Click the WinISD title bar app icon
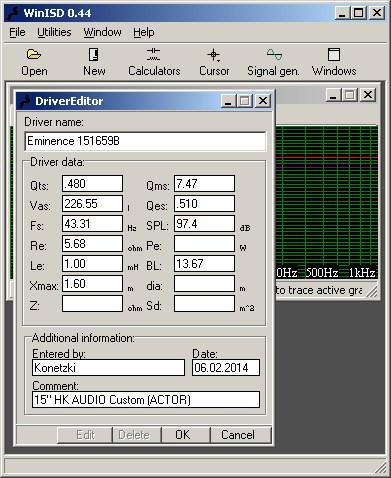Viewport: 391px width, 478px height. (x=13, y=13)
